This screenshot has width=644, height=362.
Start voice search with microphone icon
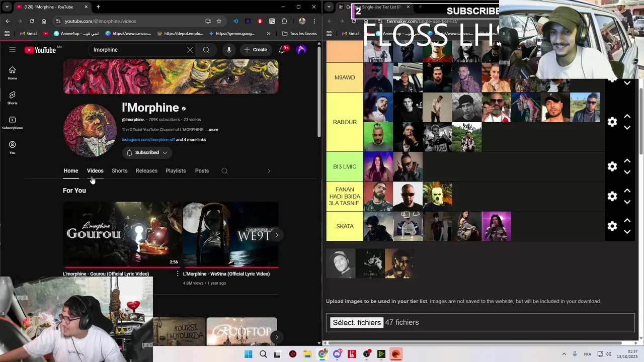point(229,50)
